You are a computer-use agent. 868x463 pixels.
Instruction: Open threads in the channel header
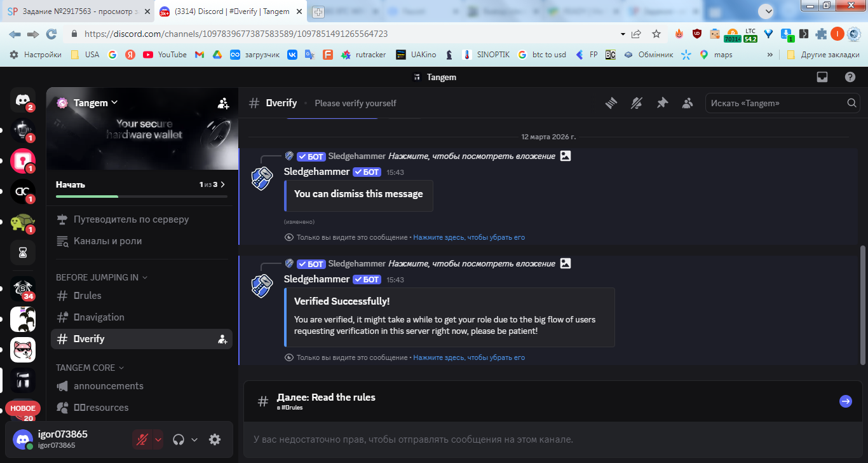611,103
